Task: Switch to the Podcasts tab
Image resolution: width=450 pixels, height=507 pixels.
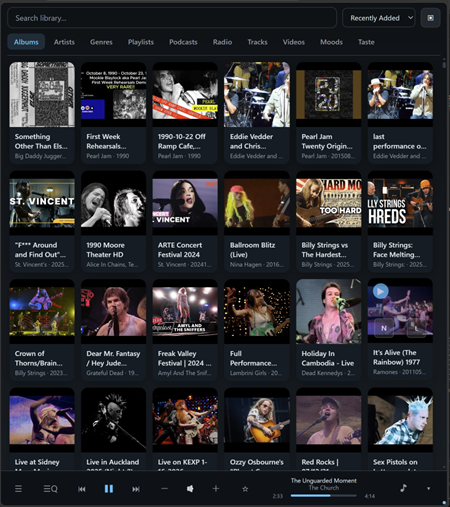Action: pos(183,42)
